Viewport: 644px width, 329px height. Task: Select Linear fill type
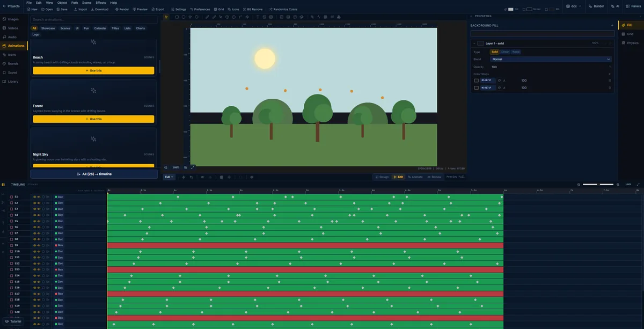pos(505,52)
